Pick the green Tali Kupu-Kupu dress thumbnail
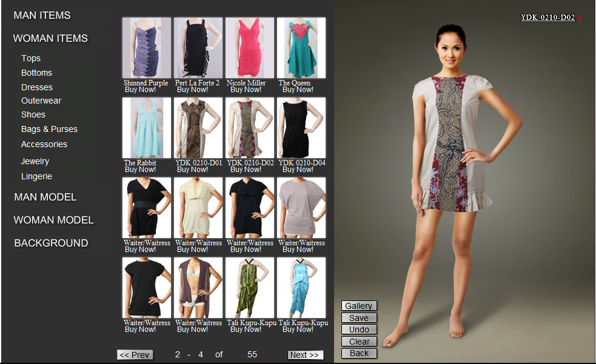Image resolution: width=596 pixels, height=364 pixels. (x=250, y=288)
